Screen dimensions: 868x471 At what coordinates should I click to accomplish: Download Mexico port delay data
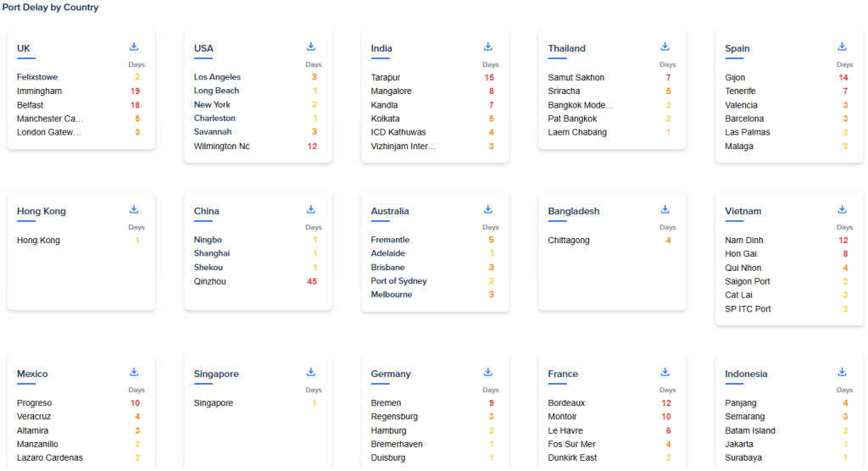pos(134,372)
